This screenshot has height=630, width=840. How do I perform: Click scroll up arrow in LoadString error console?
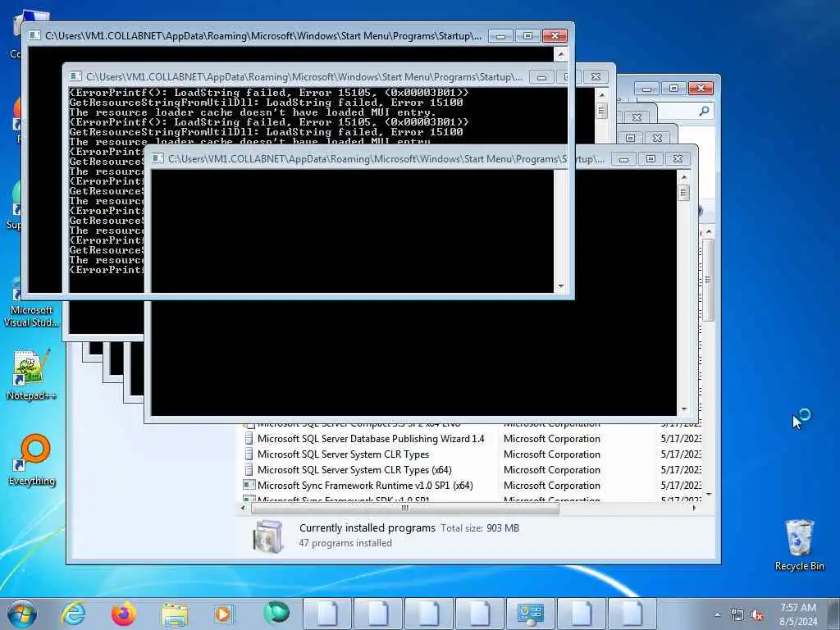[601, 95]
